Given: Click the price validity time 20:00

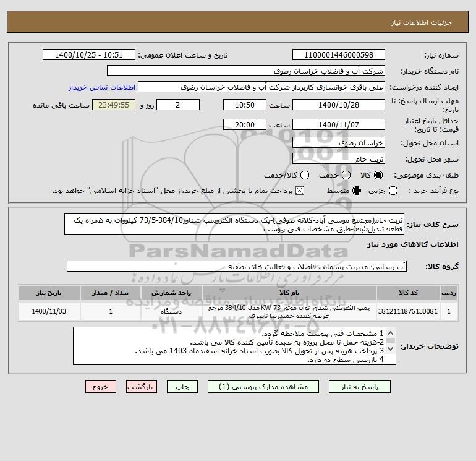Looking at the screenshot, I should click(x=245, y=124).
